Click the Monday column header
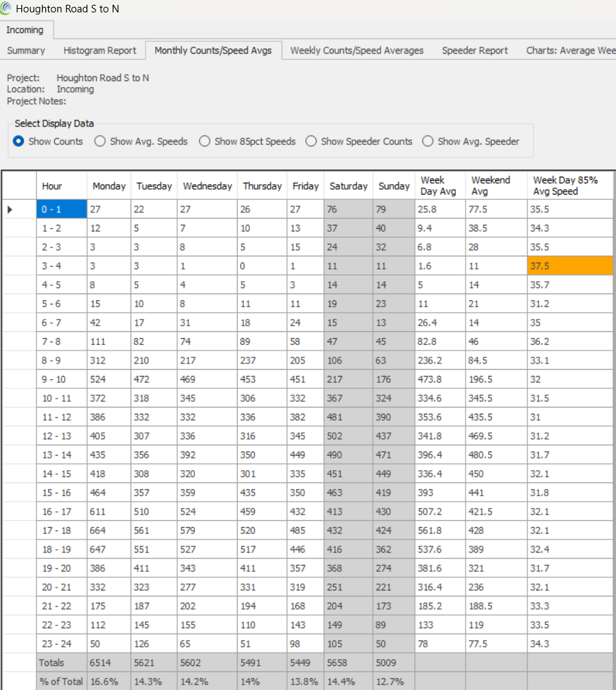 [109, 186]
